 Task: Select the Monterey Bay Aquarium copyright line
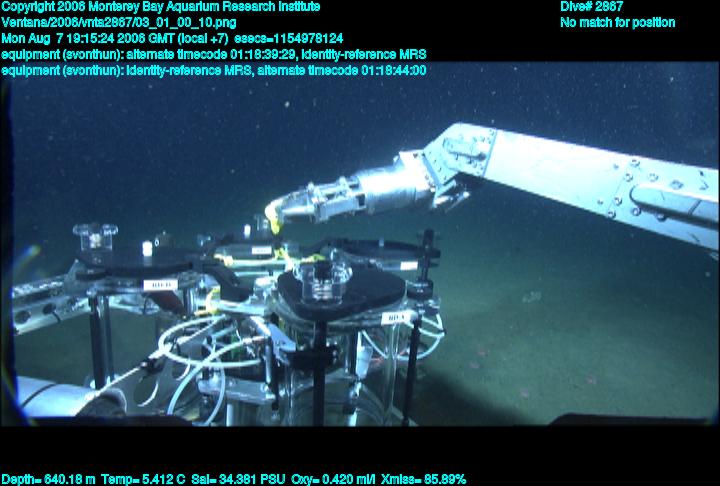(161, 7)
